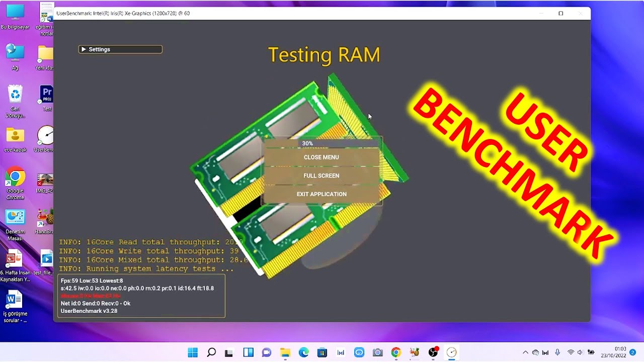The height and width of the screenshot is (362, 644).
Task: Select the 'ece kabak' user folder icon
Action: (x=15, y=139)
